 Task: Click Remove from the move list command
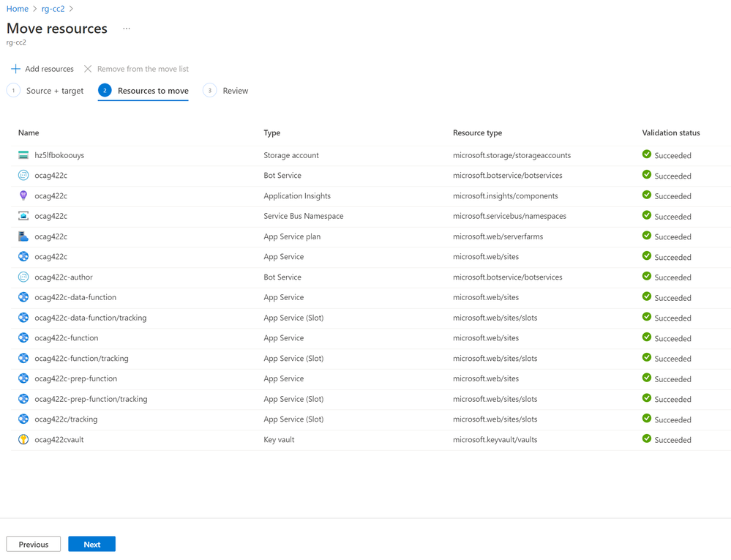coord(136,69)
